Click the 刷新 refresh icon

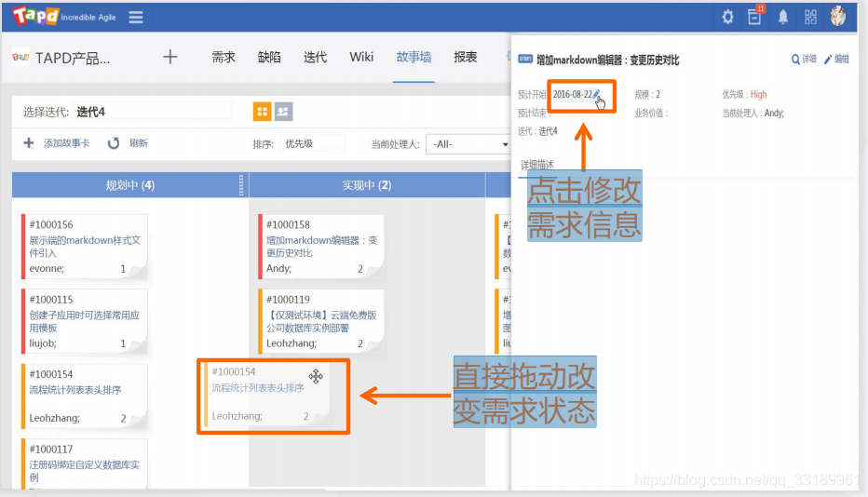(x=114, y=142)
